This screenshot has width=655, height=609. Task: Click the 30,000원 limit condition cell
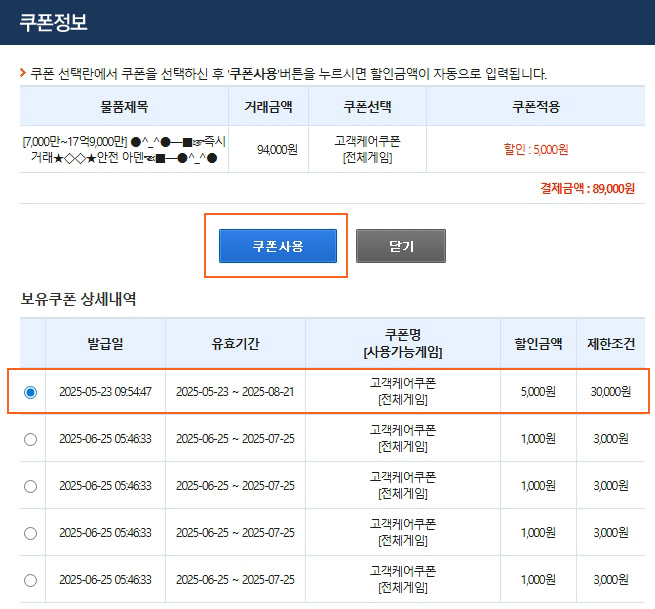pyautogui.click(x=610, y=392)
